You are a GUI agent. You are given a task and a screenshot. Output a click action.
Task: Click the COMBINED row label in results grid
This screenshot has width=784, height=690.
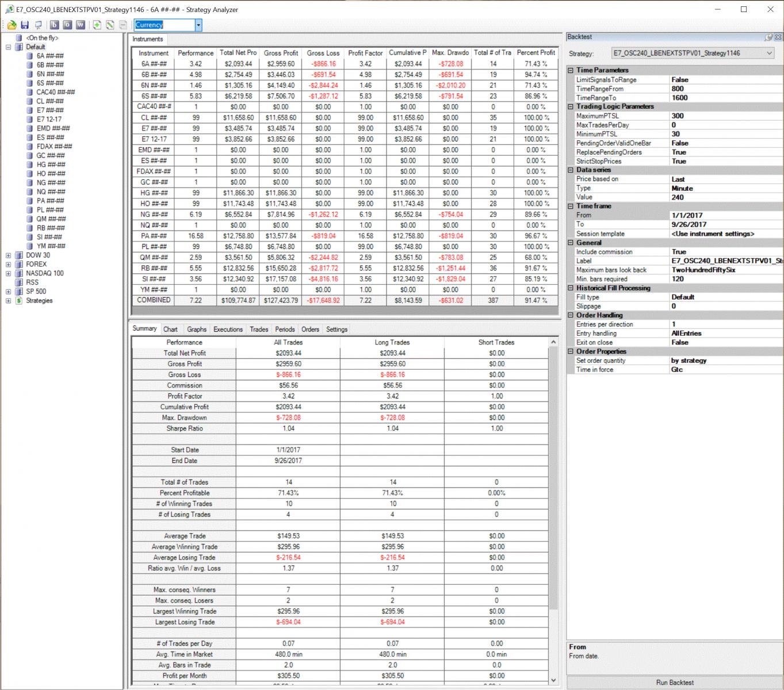coord(154,300)
